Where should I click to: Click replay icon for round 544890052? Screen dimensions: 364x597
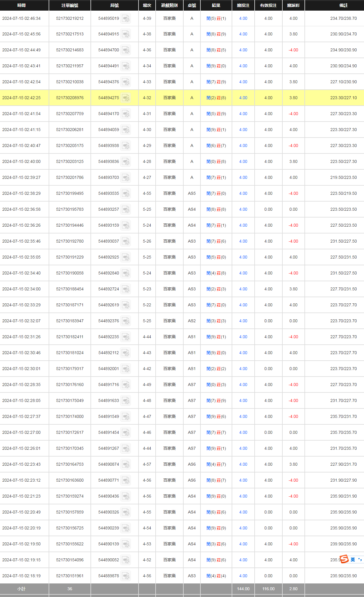pyautogui.click(x=126, y=560)
